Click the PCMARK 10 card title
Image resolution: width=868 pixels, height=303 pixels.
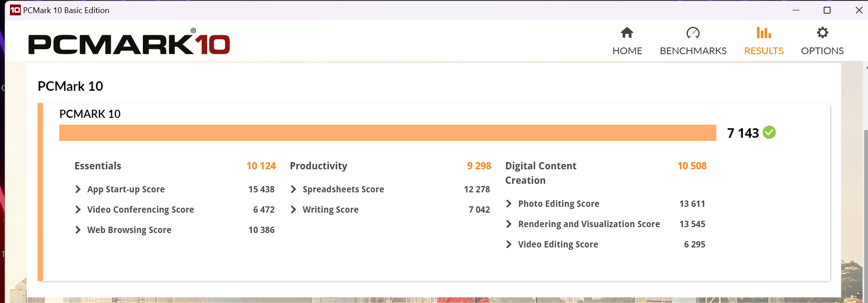[90, 114]
